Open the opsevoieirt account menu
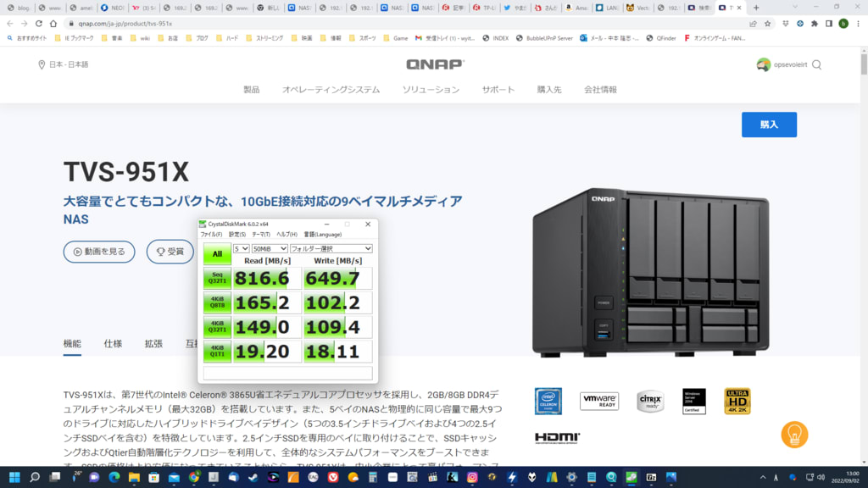Viewport: 868px width, 488px height. tap(782, 64)
